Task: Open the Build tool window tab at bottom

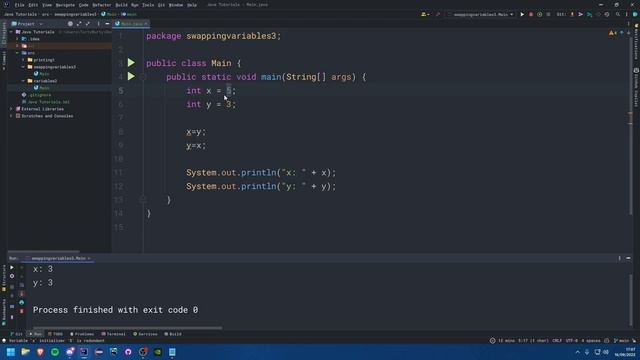Action: [173, 334]
